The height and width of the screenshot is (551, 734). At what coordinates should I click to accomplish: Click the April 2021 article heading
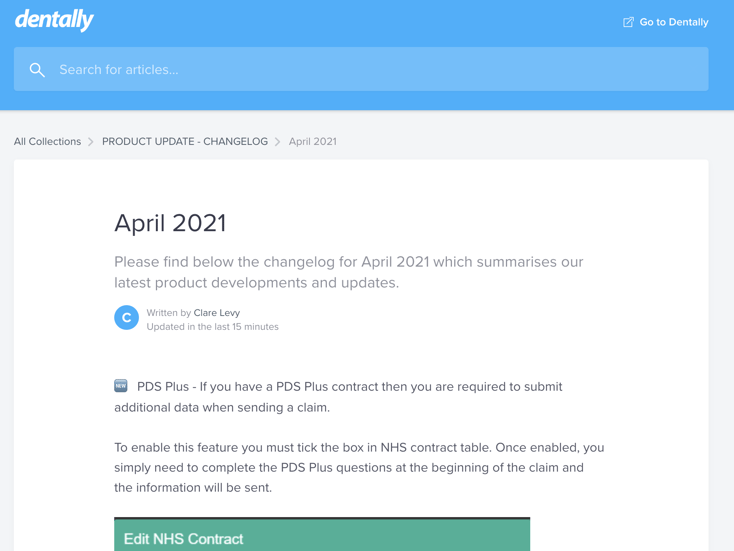pos(170,223)
